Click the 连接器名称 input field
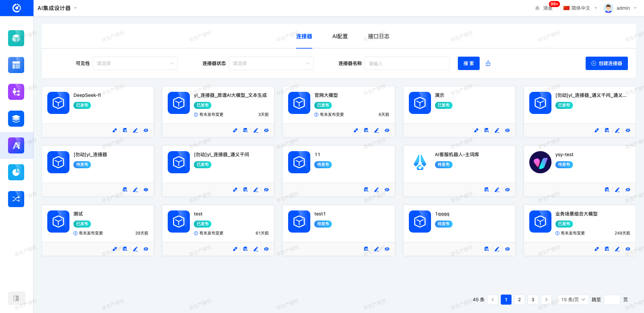Viewport: 644px width, 313px height. click(x=407, y=63)
